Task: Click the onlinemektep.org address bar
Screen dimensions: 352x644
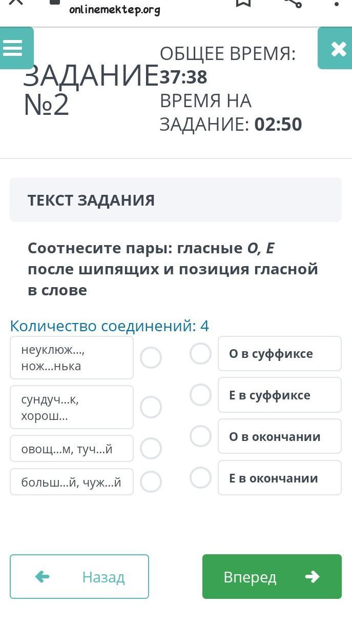Action: (x=114, y=9)
